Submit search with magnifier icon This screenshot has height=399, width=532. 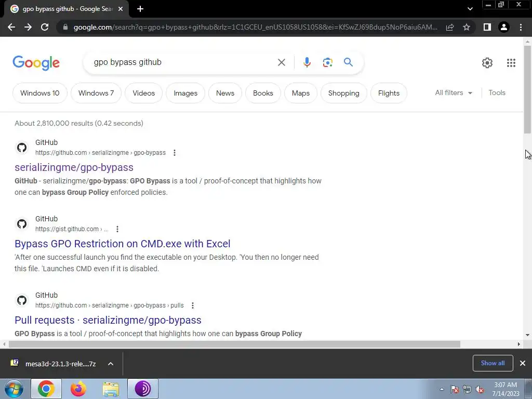tap(348, 62)
